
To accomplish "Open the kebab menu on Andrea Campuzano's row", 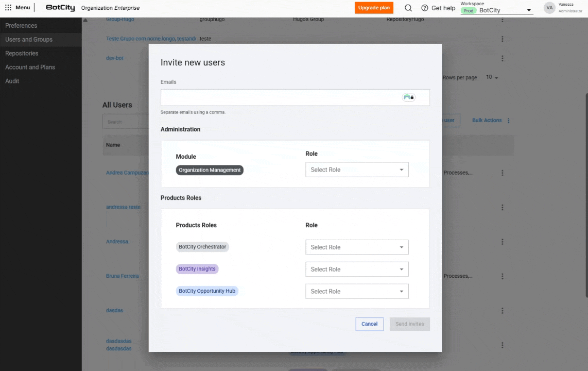I will click(x=503, y=173).
